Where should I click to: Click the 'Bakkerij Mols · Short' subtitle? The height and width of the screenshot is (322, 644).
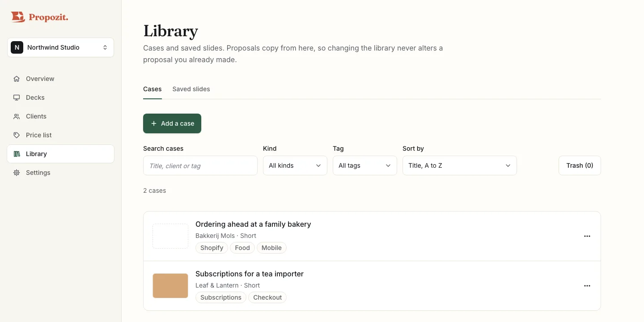pos(226,236)
